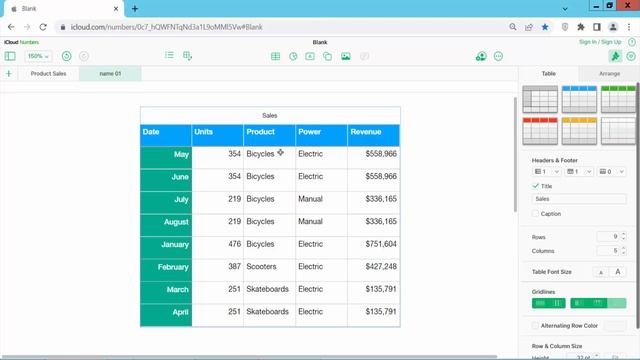Choose the plain white table style
The height and width of the screenshot is (360, 640).
[x=618, y=131]
